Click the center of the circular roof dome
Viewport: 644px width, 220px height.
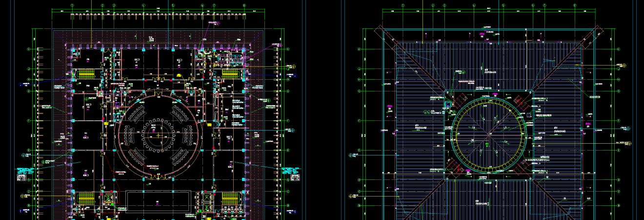tap(489, 132)
